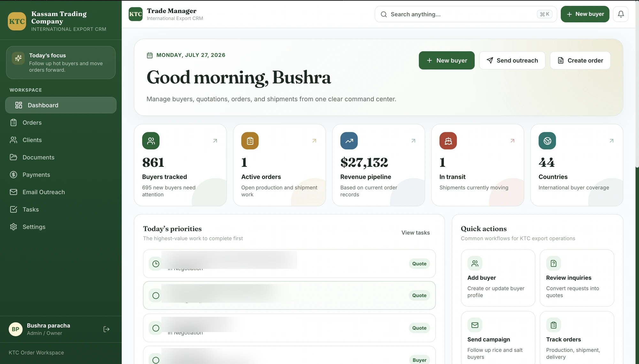
Task: Open Email Outreach section
Action: [61, 192]
